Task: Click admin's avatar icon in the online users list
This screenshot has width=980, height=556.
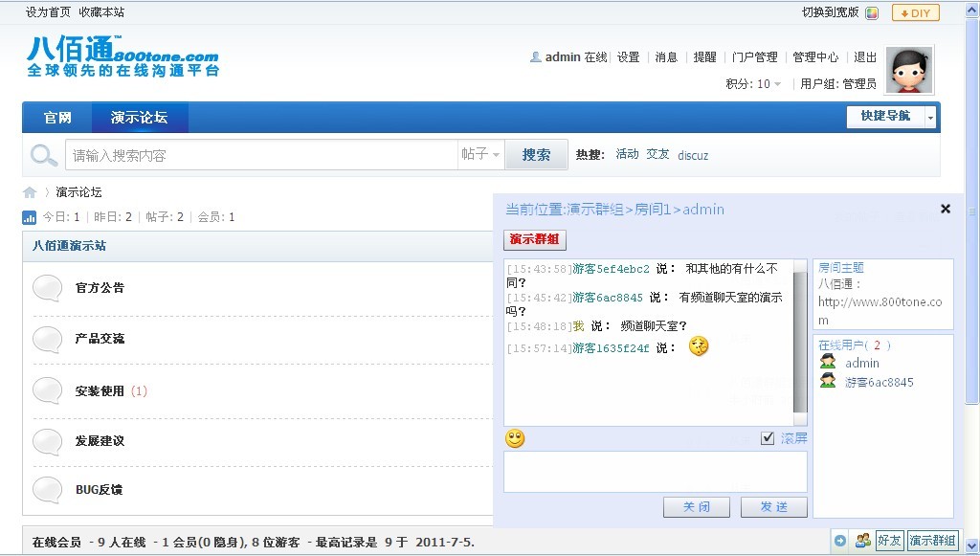Action: click(828, 363)
